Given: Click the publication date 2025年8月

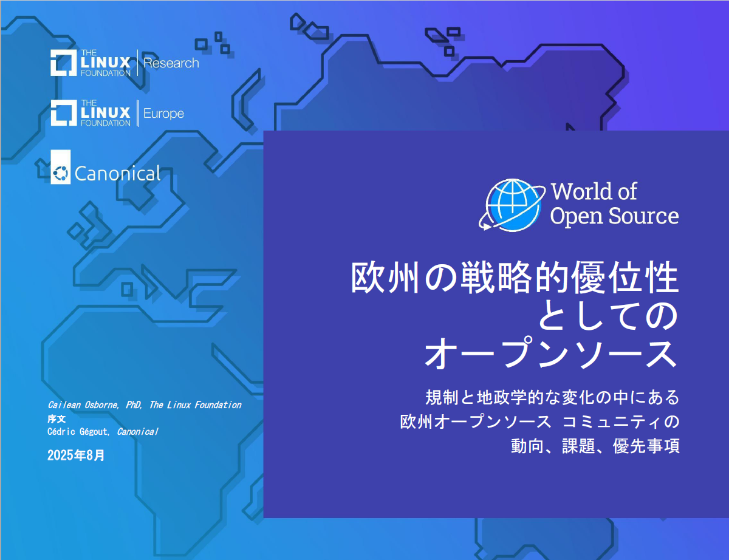Looking at the screenshot, I should (75, 454).
